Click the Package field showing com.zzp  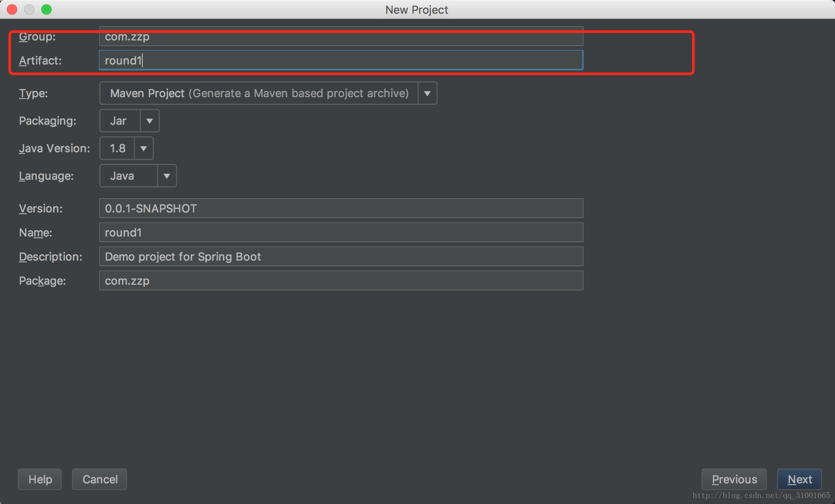tap(340, 281)
